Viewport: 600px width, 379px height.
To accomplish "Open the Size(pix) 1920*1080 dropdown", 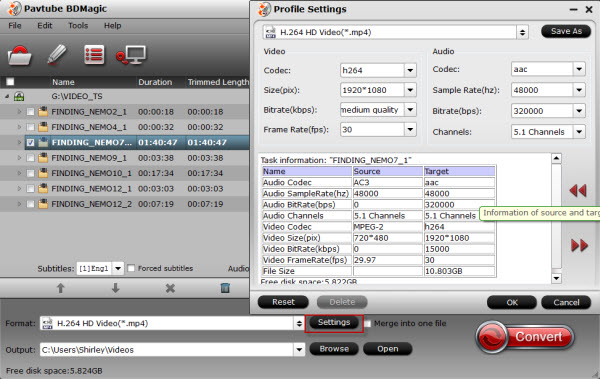I will tap(410, 90).
